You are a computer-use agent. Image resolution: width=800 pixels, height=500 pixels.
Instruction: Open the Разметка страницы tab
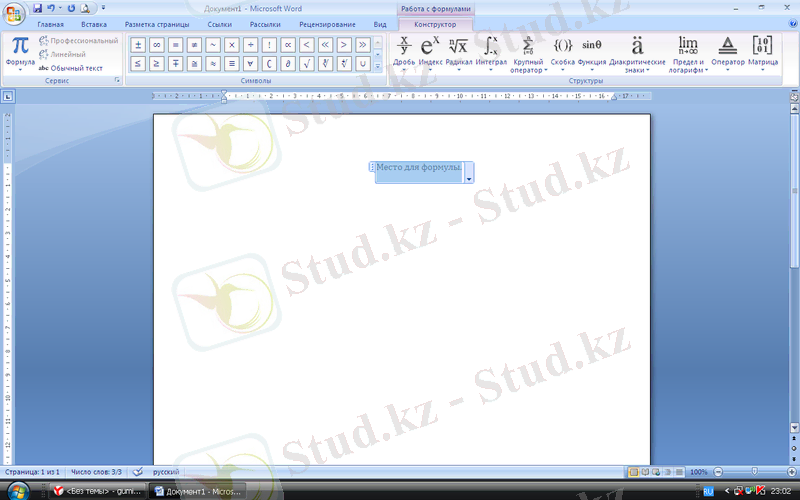click(x=157, y=24)
